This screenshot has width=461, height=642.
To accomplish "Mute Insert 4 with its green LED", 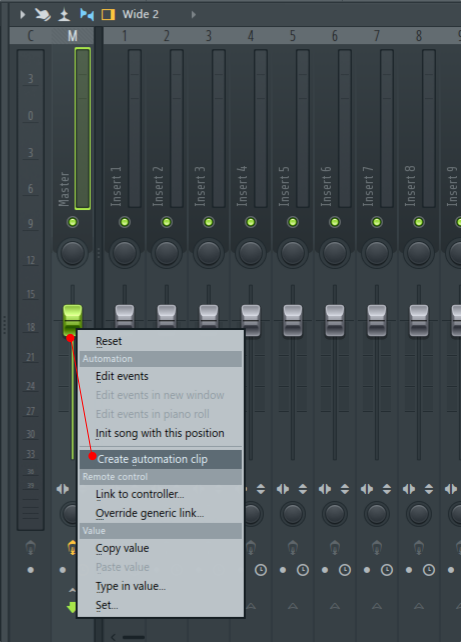I will coord(251,222).
